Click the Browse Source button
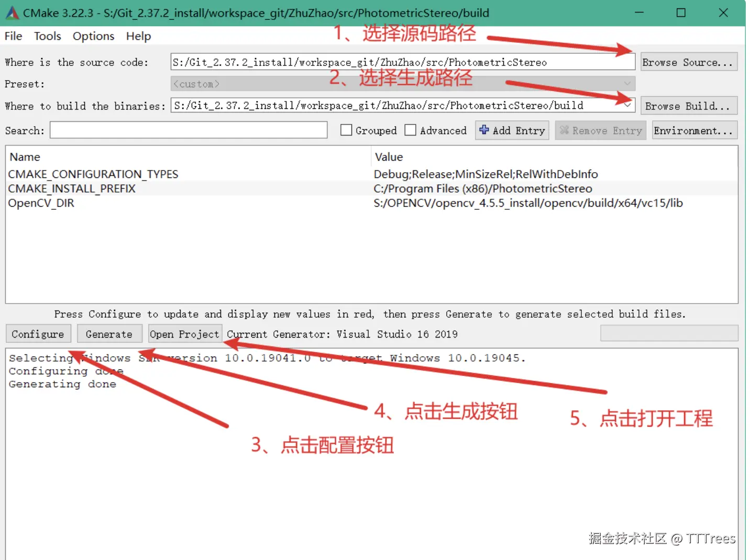The height and width of the screenshot is (560, 750). tap(689, 62)
